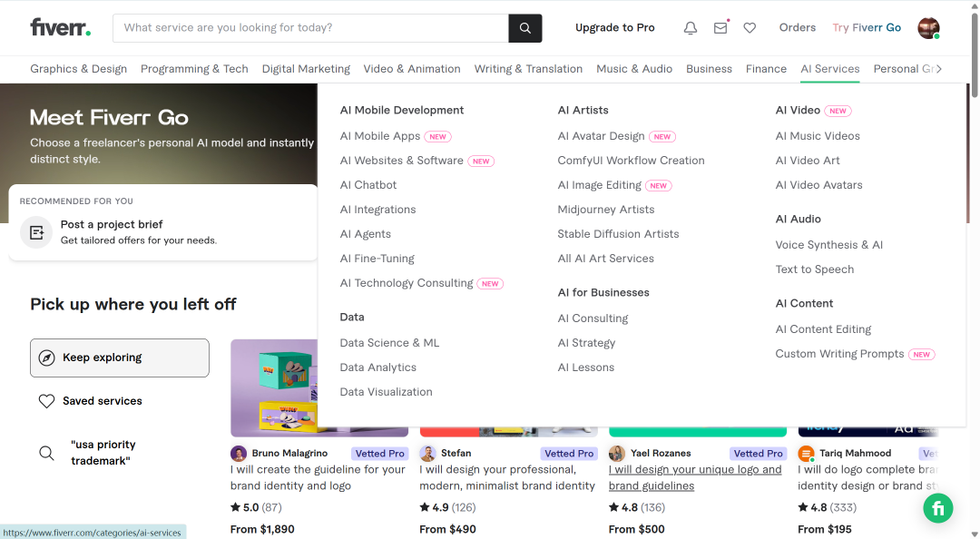The image size is (980, 539).
Task: Click Tariq Mahmood's seller avatar
Action: click(x=807, y=454)
